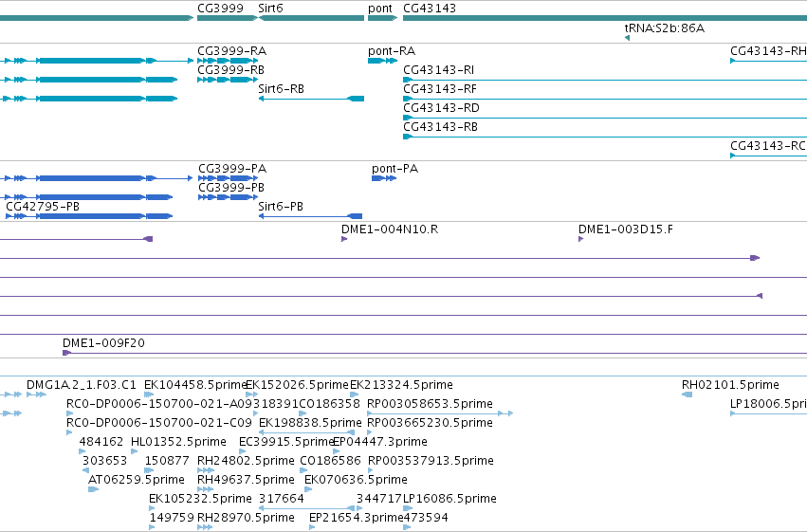Image resolution: width=807 pixels, height=532 pixels.
Task: Select transcript CG43143-RB
Action: click(441, 127)
